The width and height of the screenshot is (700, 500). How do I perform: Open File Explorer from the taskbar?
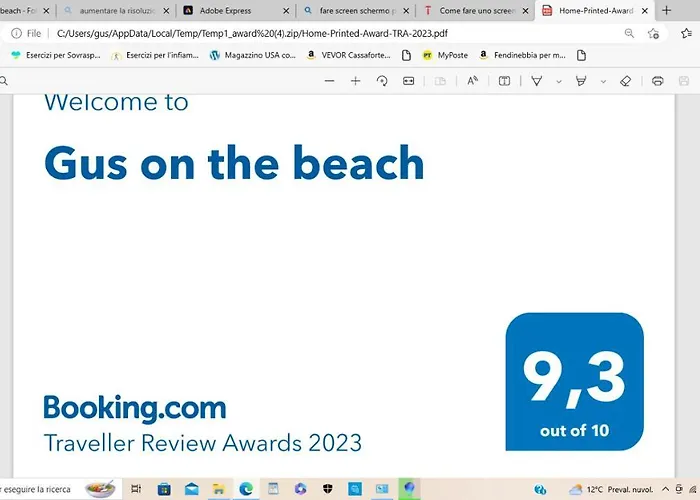(x=218, y=489)
